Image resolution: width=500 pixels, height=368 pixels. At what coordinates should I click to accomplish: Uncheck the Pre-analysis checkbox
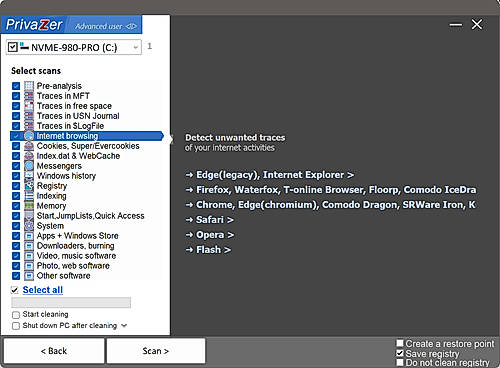[16, 86]
